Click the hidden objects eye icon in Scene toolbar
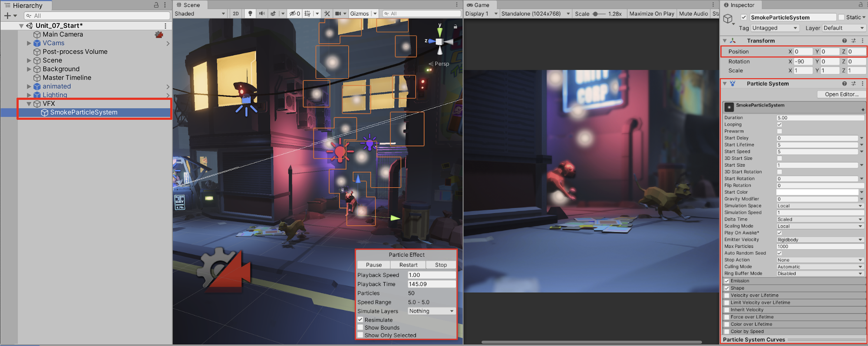Viewport: 868px width, 346px height. coord(294,13)
